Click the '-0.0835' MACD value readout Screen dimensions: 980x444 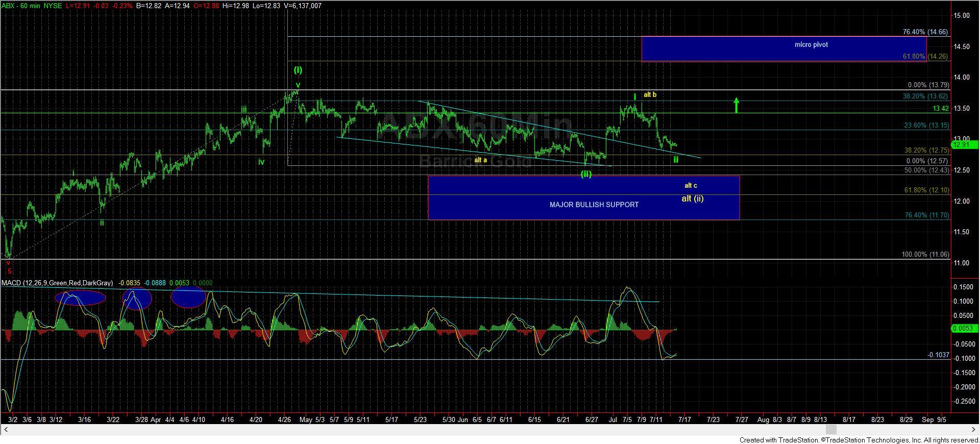click(130, 283)
